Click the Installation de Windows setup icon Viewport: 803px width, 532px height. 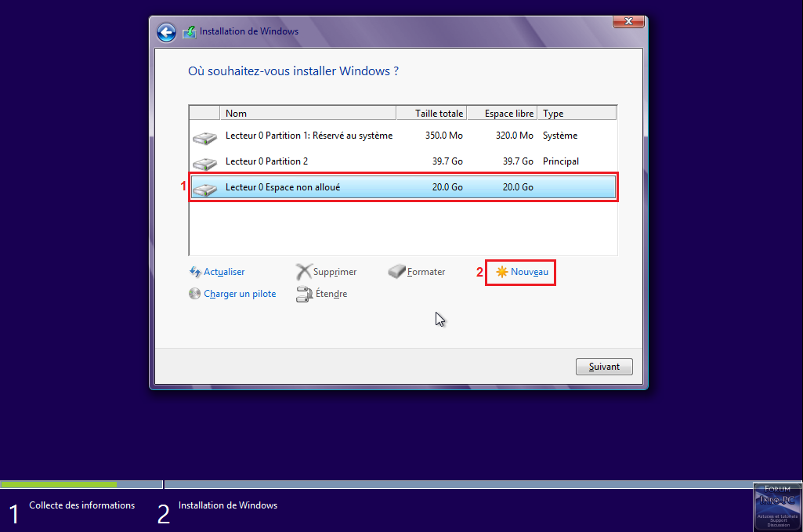190,32
